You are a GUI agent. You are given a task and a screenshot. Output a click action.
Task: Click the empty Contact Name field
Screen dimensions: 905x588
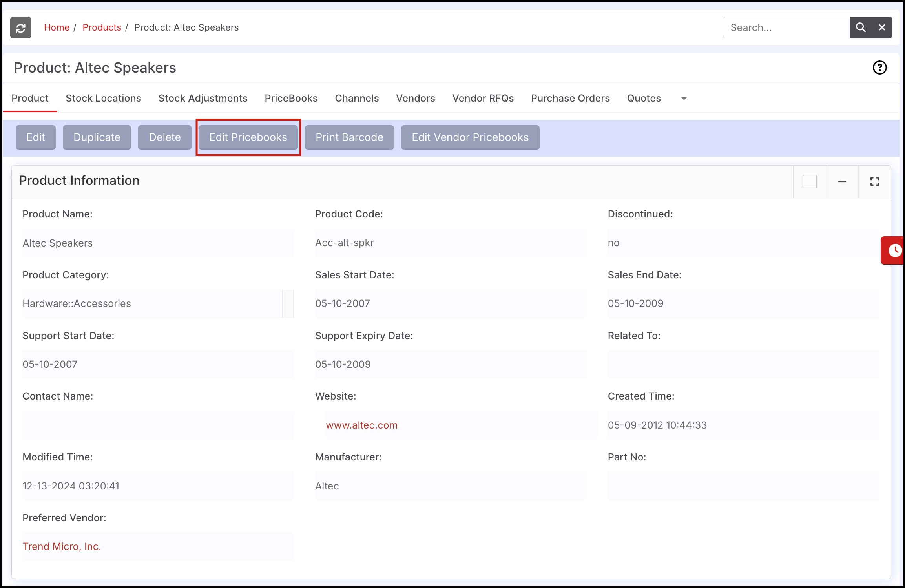[158, 425]
